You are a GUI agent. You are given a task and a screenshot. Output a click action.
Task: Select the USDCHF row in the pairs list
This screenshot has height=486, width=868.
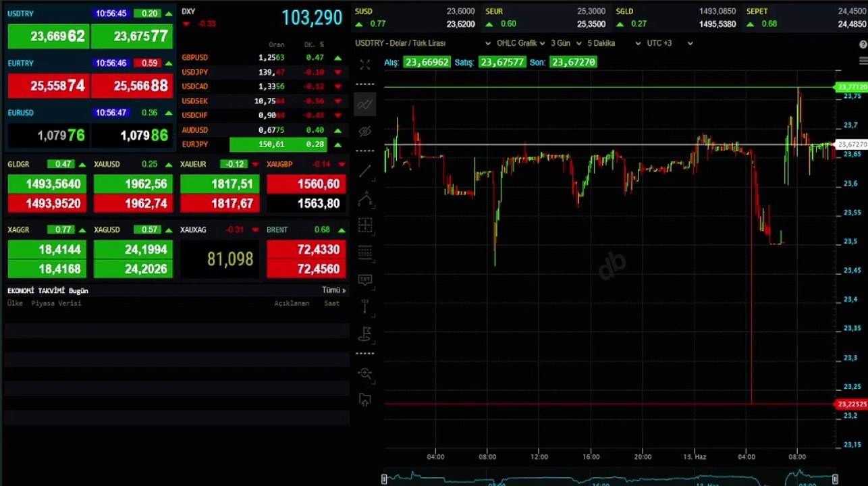(x=262, y=115)
